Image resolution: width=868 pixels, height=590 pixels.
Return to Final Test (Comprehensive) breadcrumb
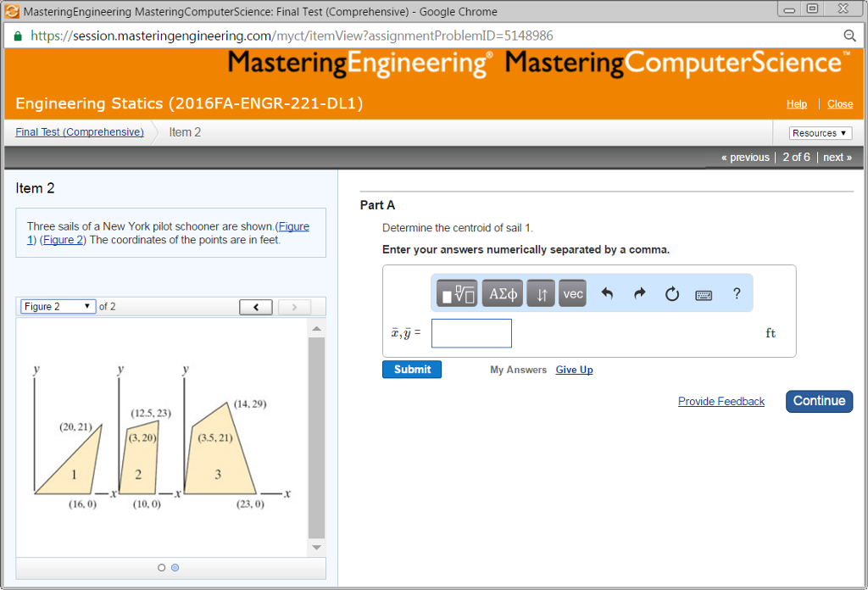coord(79,131)
